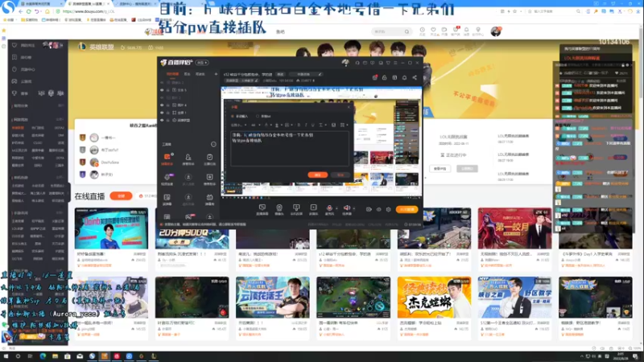Switch to the first browser tab
Screen dimensions: 644x362
tap(39, 3)
